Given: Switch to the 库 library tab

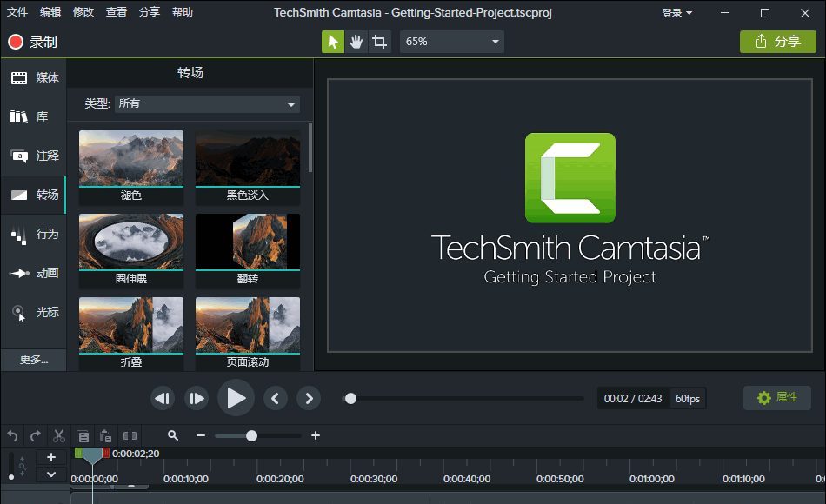Looking at the screenshot, I should (x=34, y=117).
